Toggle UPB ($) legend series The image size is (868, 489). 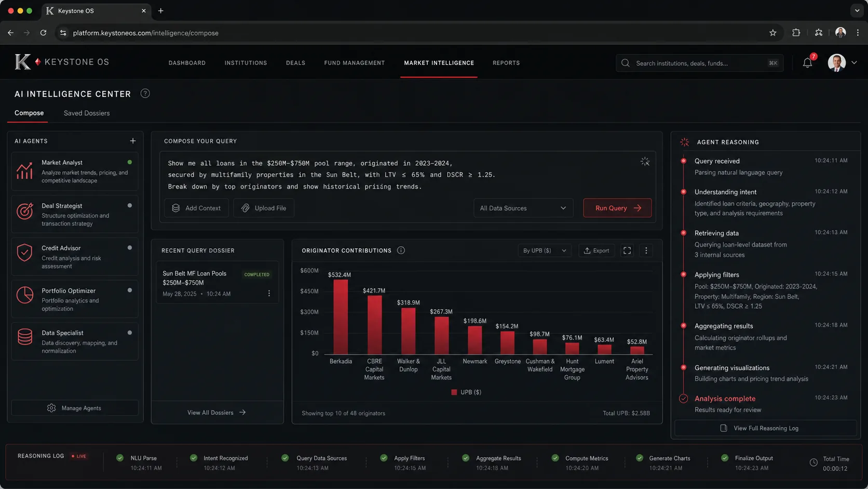(466, 392)
